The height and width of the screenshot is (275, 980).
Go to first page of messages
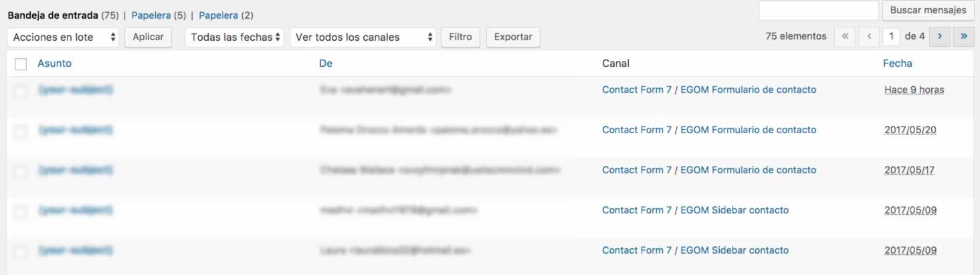click(x=845, y=37)
